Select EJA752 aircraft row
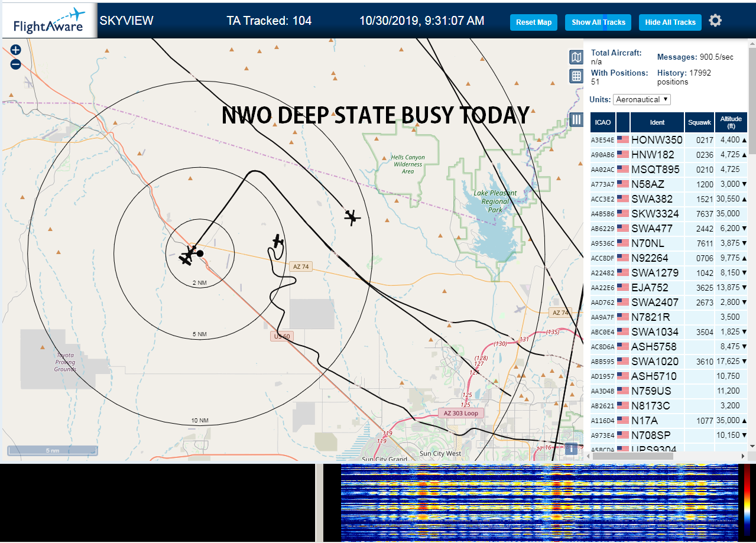 click(x=669, y=288)
